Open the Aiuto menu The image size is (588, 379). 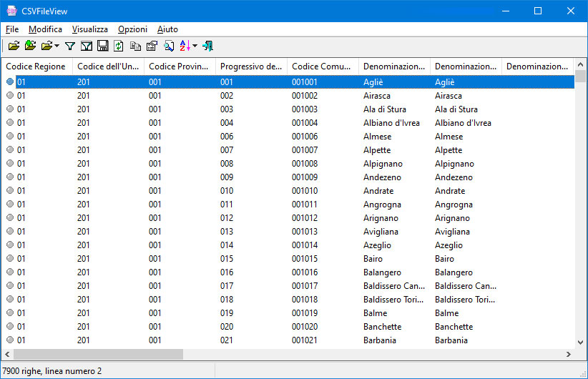(x=167, y=29)
